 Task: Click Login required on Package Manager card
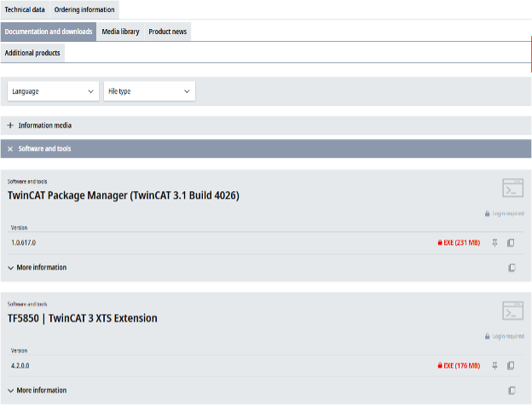[505, 213]
